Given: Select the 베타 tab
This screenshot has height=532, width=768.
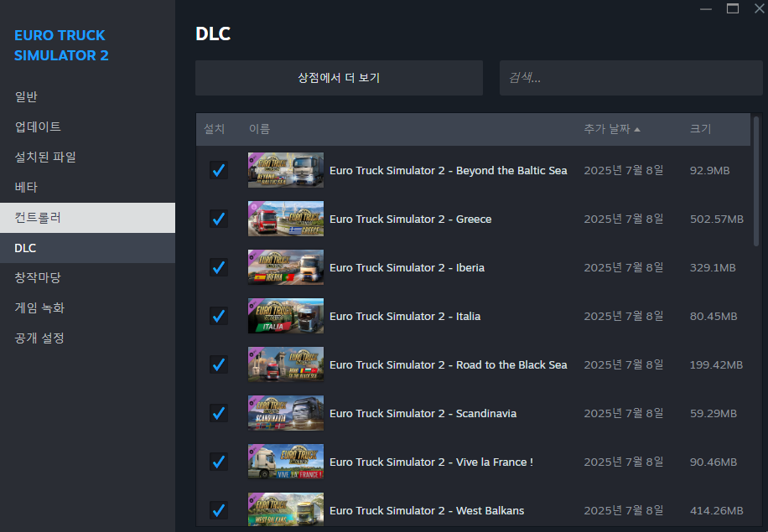Looking at the screenshot, I should pyautogui.click(x=88, y=188).
